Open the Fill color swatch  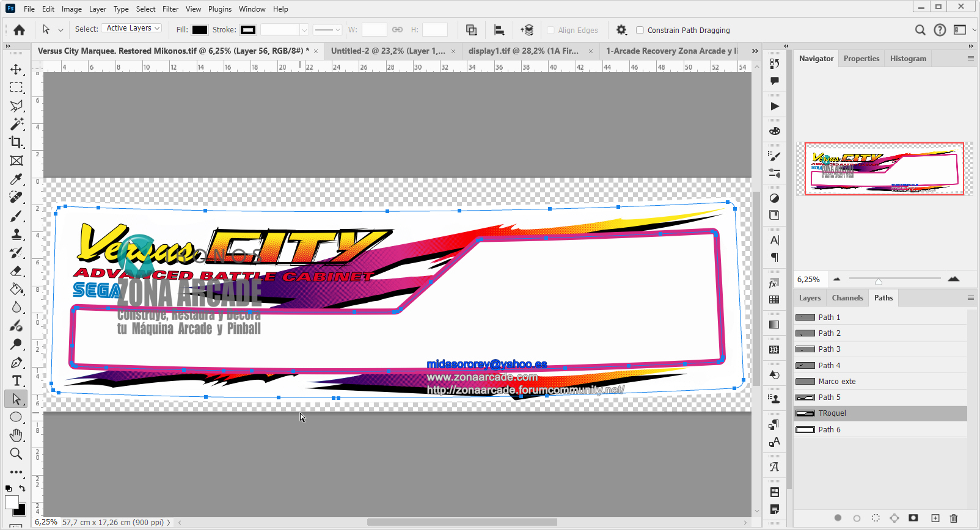[200, 30]
